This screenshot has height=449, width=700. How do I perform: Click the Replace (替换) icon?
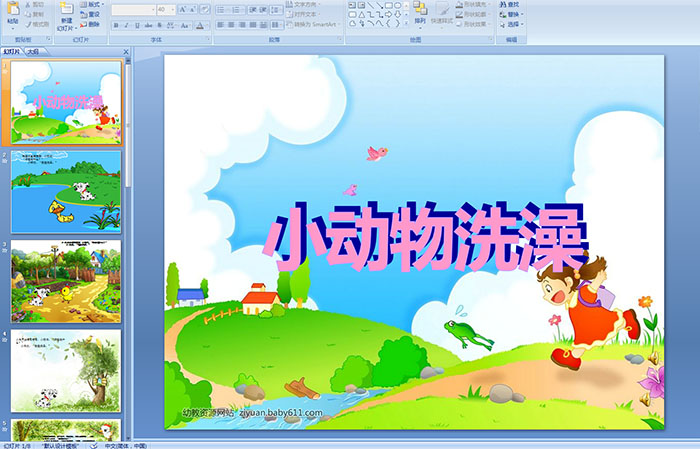click(510, 15)
